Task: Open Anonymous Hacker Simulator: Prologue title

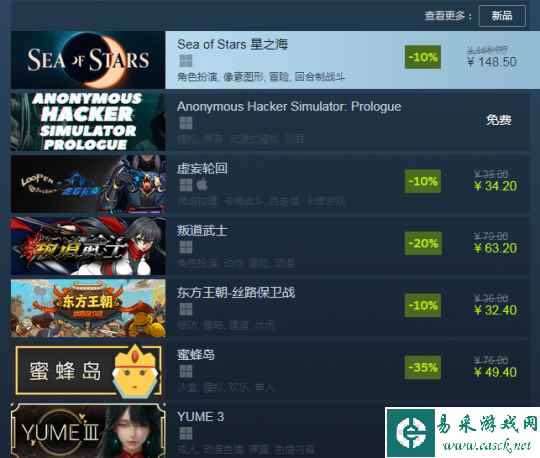Action: point(289,107)
